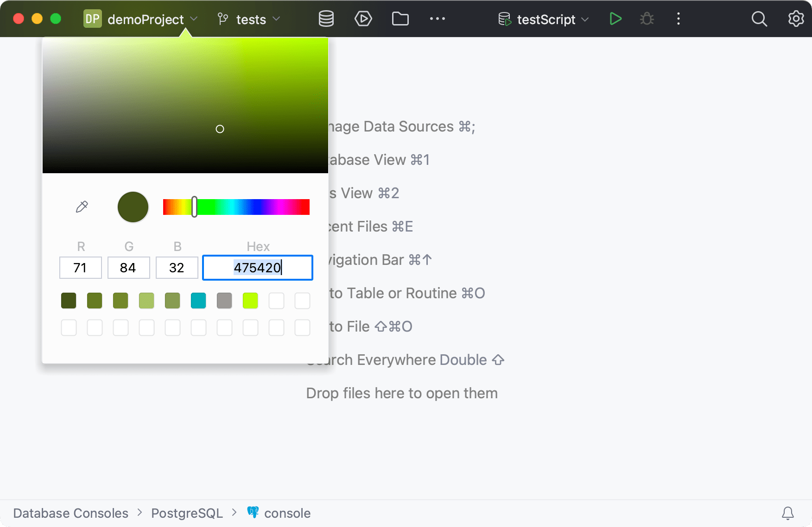This screenshot has height=527, width=812.
Task: Run testScript using the green play icon
Action: [615, 19]
